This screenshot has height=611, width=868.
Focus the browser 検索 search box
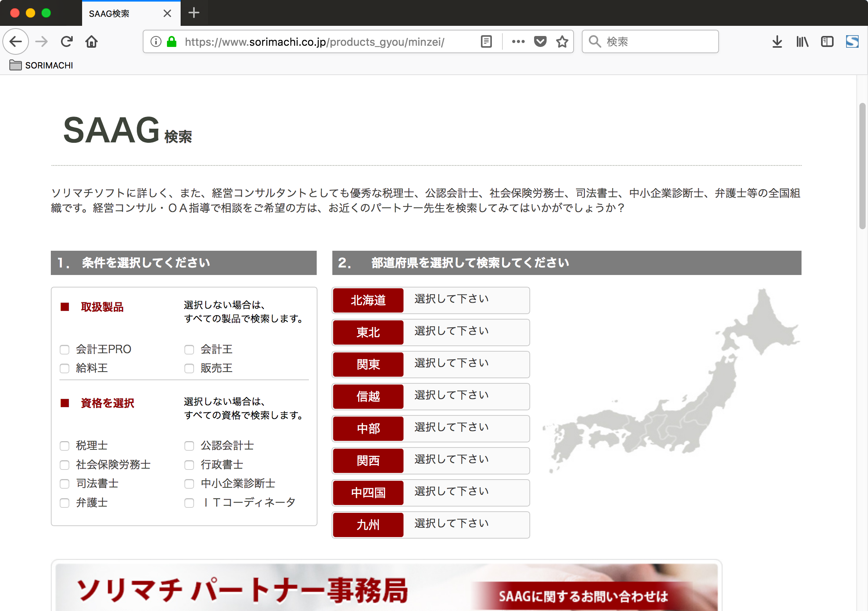click(x=650, y=41)
